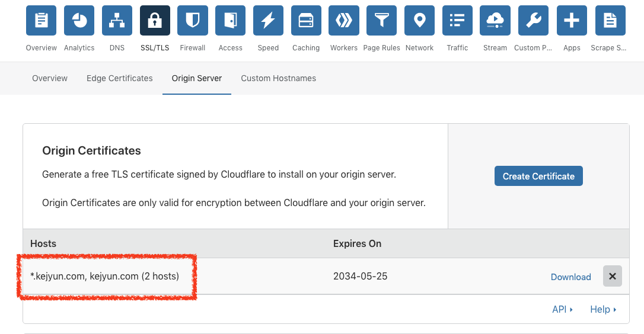Open the Caching drive icon
644x334 pixels.
306,21
